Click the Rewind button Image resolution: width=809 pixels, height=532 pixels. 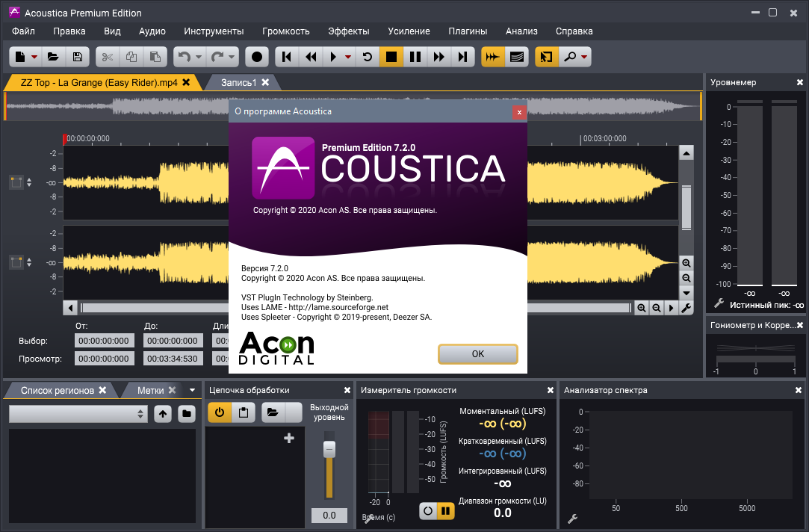(311, 57)
